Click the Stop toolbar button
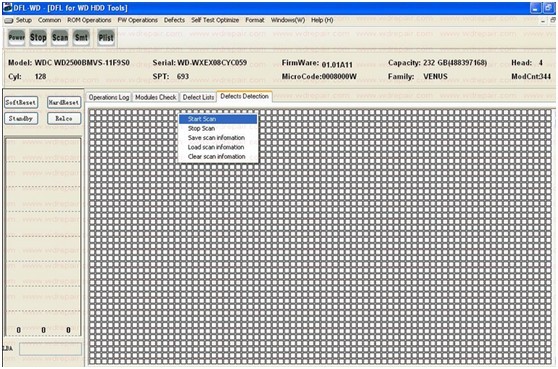Viewport: 558px width, 369px height. (x=38, y=37)
